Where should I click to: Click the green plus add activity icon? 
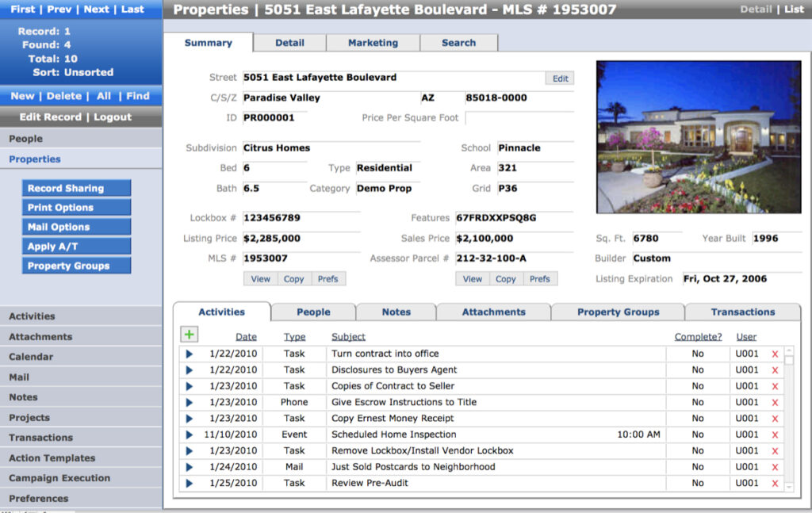point(190,335)
